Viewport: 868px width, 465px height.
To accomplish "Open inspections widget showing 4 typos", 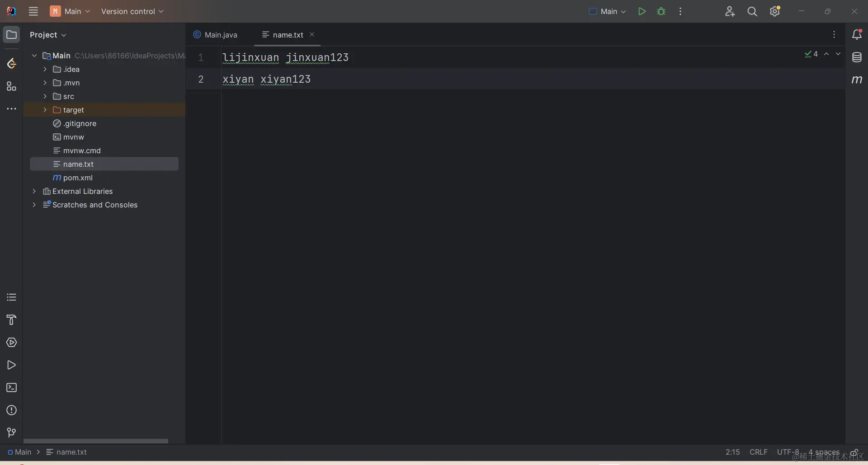I will click(811, 54).
